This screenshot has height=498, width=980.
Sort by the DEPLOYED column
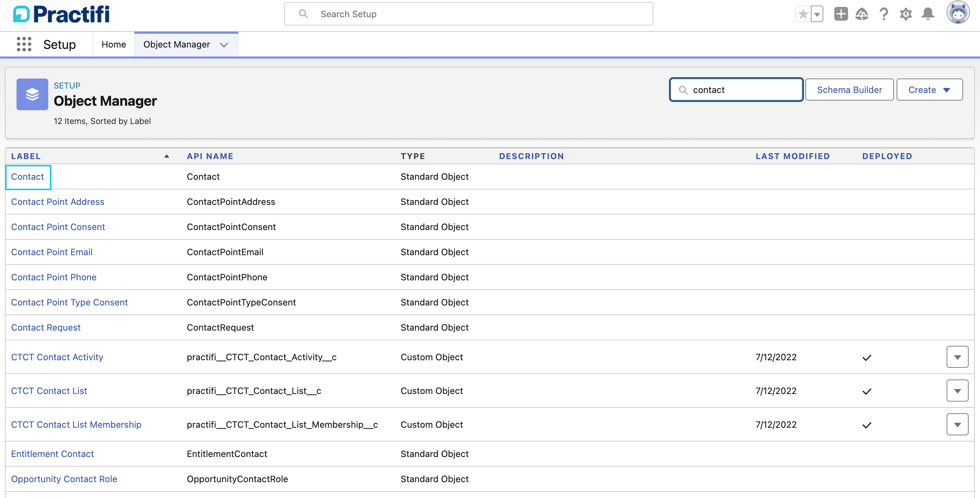(x=887, y=156)
